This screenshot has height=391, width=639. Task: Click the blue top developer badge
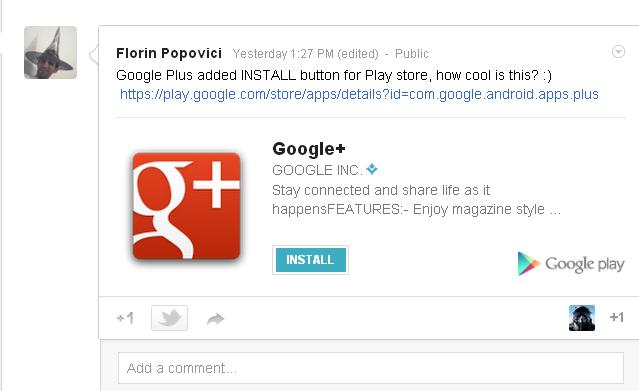[372, 168]
